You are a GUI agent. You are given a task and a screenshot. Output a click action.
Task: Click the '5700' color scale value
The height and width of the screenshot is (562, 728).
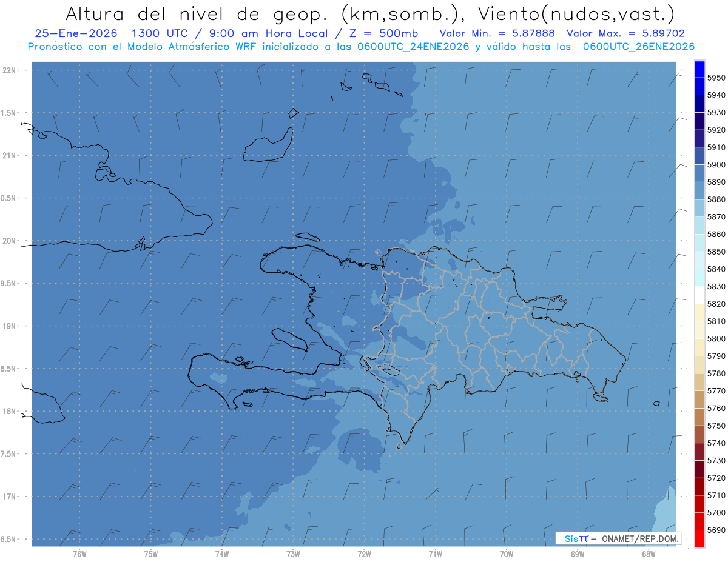coord(716,512)
